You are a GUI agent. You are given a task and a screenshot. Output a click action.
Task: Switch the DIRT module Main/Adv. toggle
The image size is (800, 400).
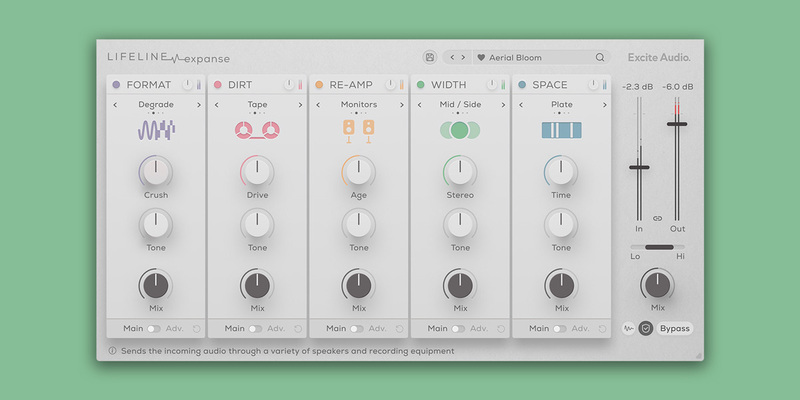click(256, 328)
